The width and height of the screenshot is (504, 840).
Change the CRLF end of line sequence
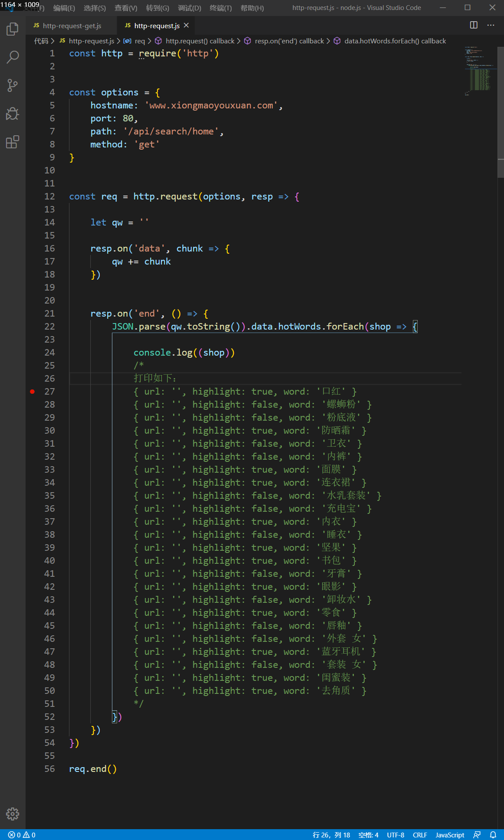coord(420,835)
